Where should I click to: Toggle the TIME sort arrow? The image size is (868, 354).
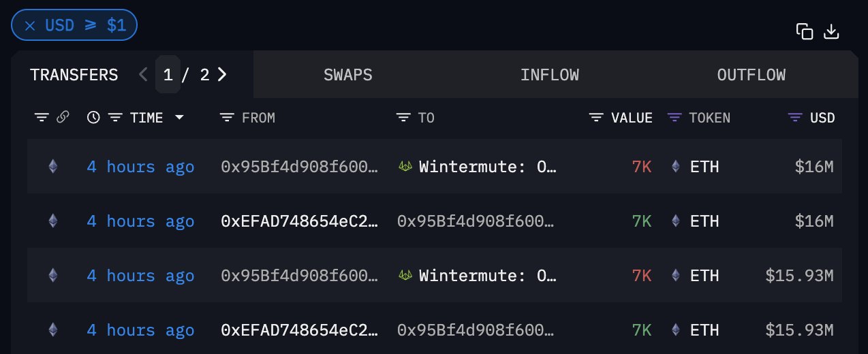pos(179,118)
